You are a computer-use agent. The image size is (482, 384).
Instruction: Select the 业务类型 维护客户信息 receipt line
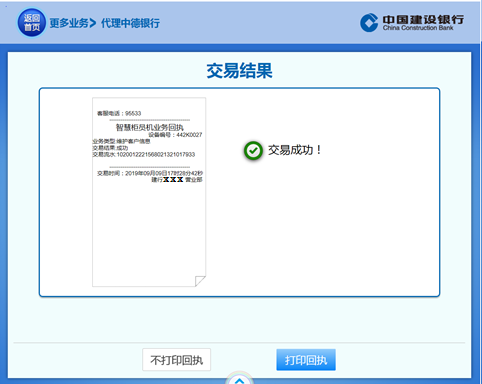(x=121, y=141)
